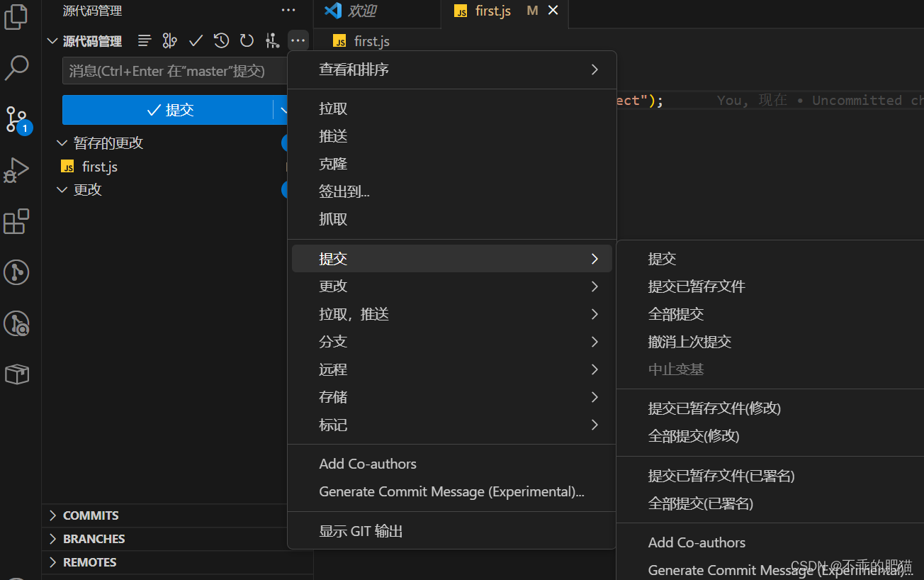
Task: Switch to the 欢迎 tab
Action: [377, 11]
